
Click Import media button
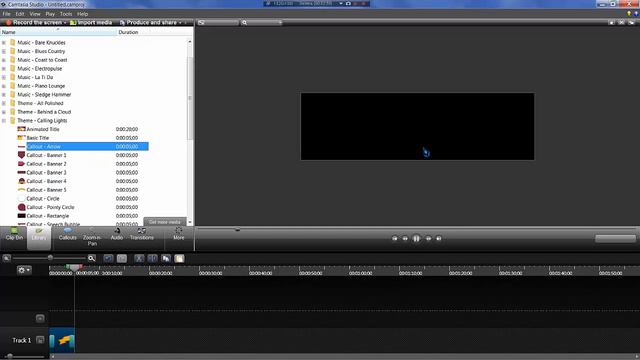pyautogui.click(x=91, y=22)
